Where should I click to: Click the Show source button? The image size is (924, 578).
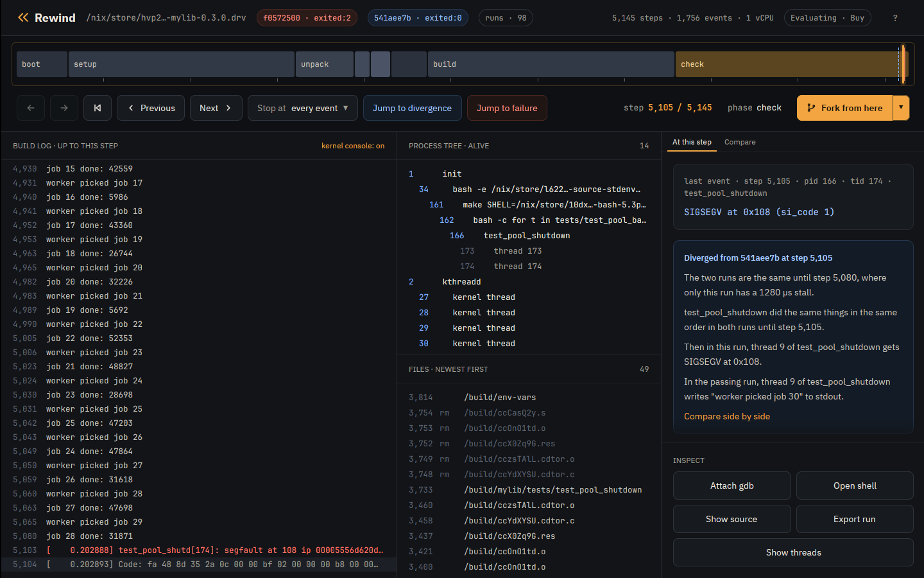(x=732, y=519)
